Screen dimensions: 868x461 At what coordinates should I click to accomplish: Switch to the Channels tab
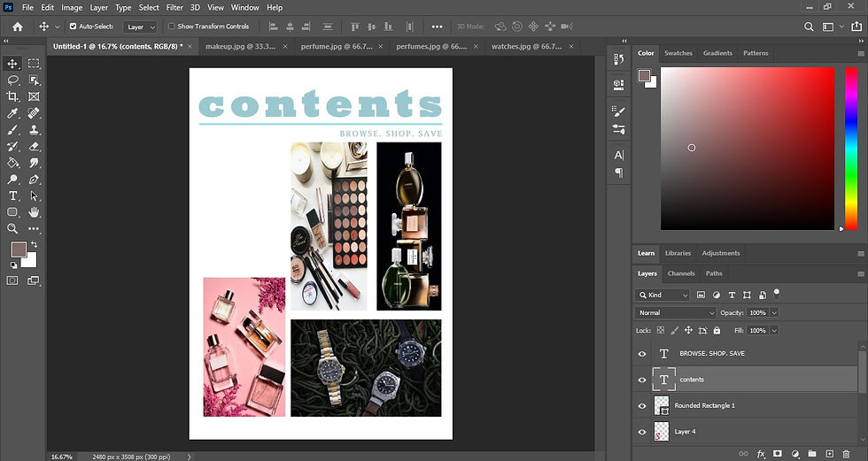(681, 273)
